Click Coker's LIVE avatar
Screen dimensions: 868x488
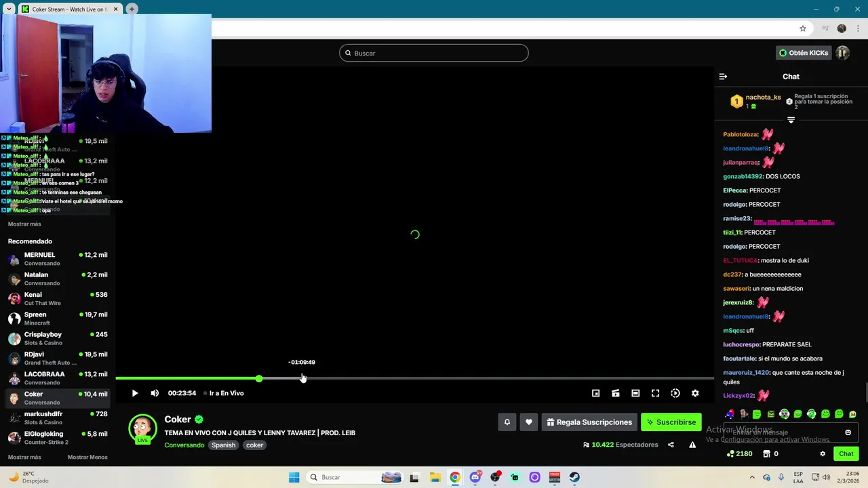tap(142, 429)
